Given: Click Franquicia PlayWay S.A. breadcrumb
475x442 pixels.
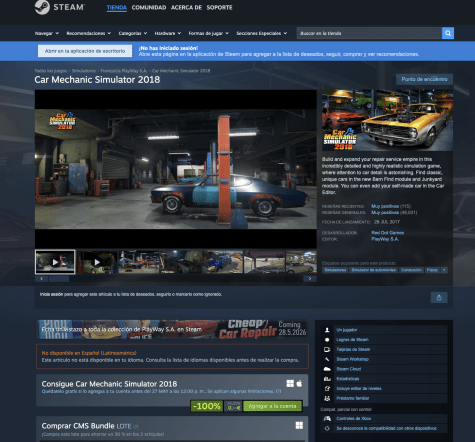Looking at the screenshot, I should [124, 71].
